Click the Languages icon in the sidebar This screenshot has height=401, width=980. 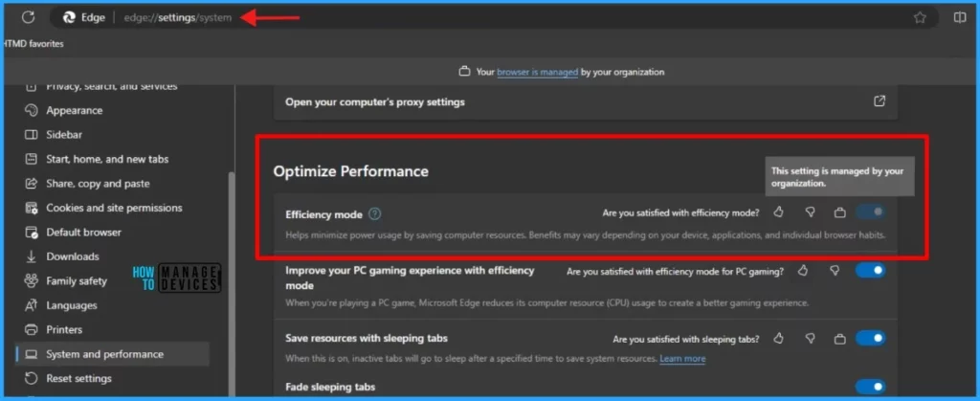click(32, 305)
